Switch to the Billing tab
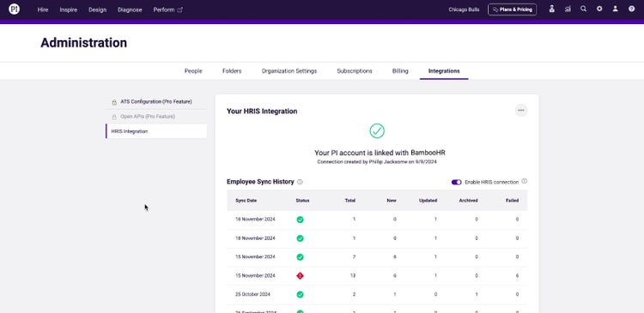644x313 pixels. pos(400,71)
